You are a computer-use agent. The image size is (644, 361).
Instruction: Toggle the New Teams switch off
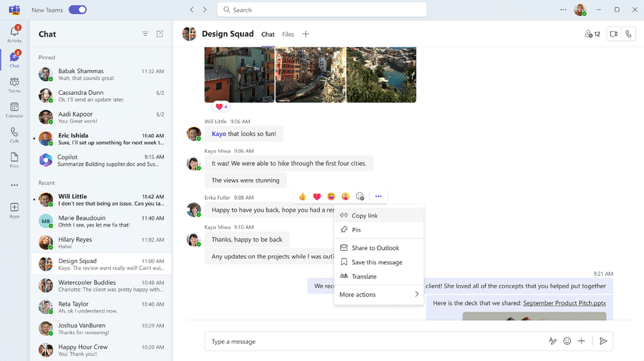[x=77, y=10]
